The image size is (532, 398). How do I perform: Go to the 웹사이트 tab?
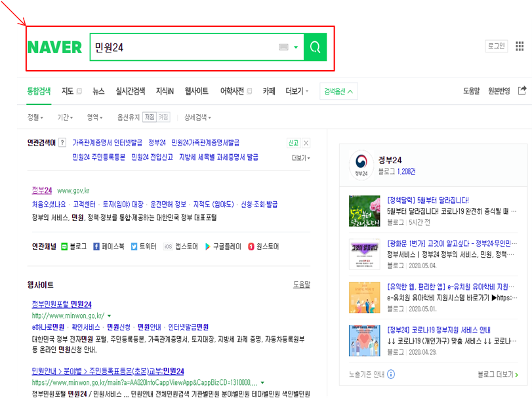pos(196,91)
